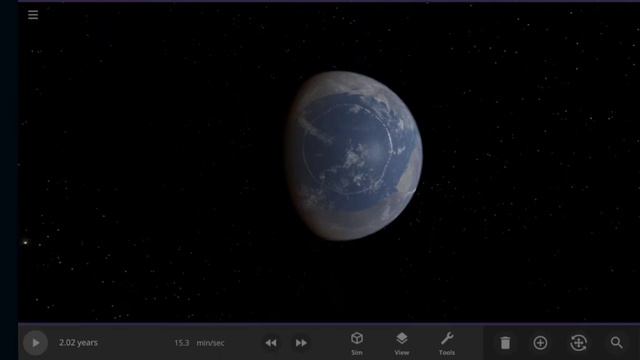Click the 2.02 years elapsed time readout

coord(78,343)
